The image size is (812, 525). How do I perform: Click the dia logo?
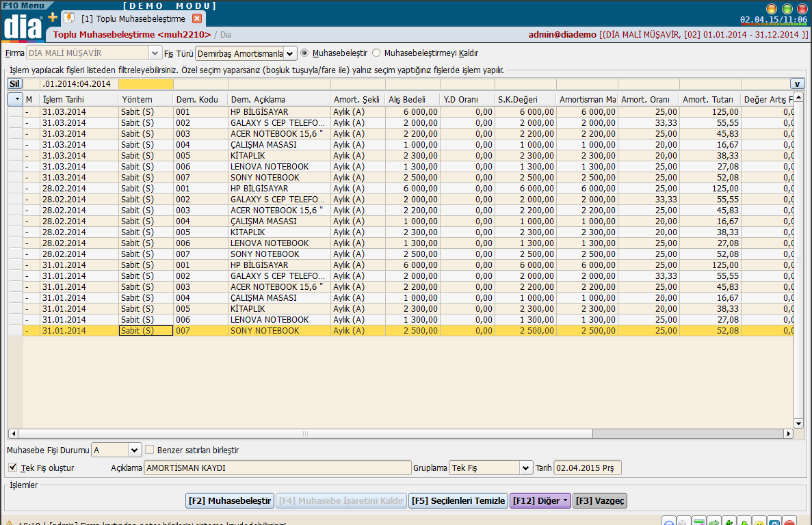[23, 27]
